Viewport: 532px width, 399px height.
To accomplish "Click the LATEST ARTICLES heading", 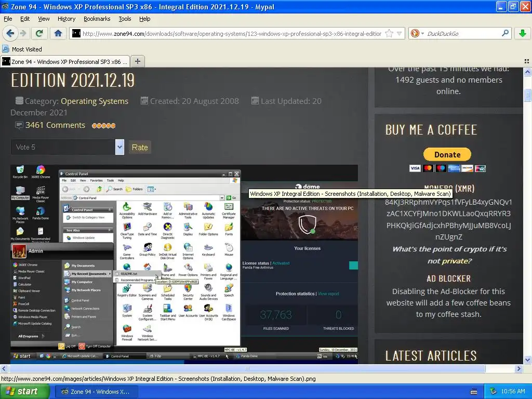I will [x=431, y=355].
